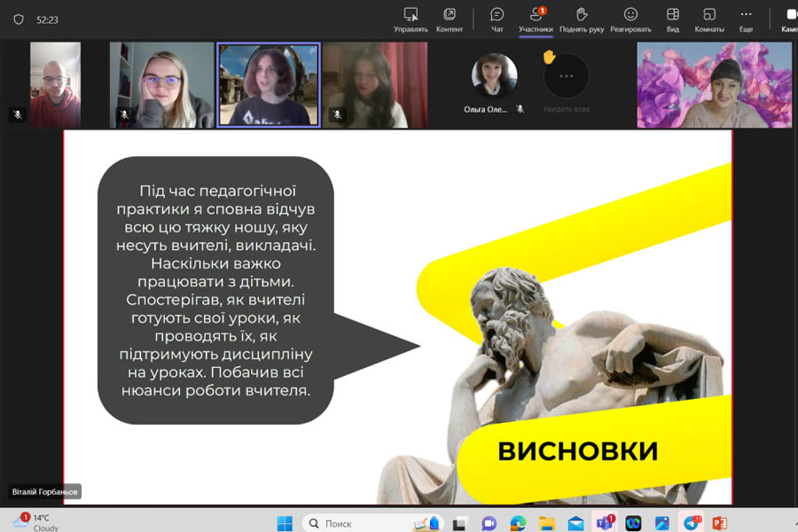Image resolution: width=798 pixels, height=532 pixels.
Task: Open the Реагировать reactions menu
Action: [630, 20]
